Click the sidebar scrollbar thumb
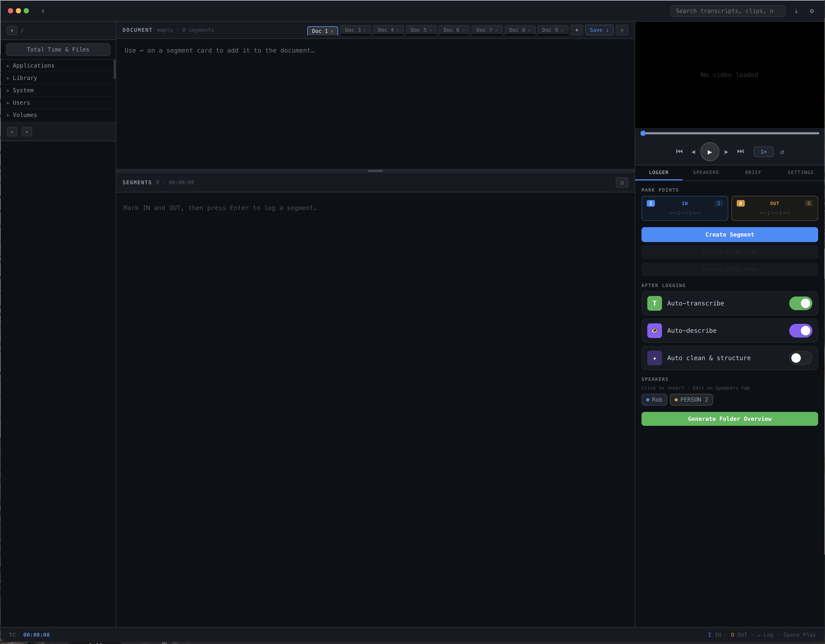 pyautogui.click(x=114, y=69)
